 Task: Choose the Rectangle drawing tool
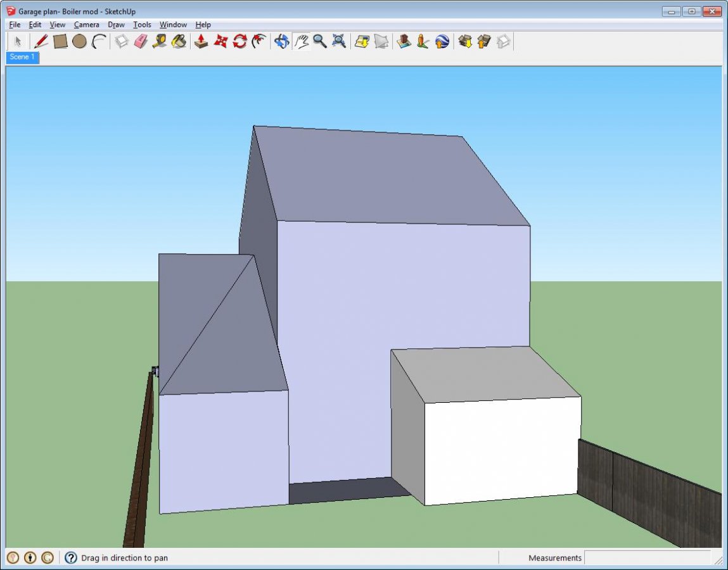[x=60, y=42]
